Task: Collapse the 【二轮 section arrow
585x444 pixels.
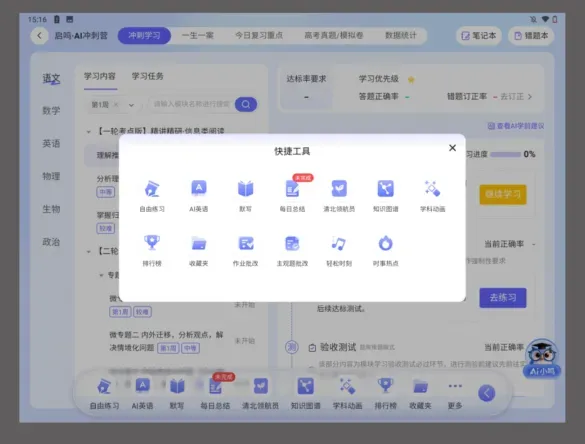Action: point(88,251)
